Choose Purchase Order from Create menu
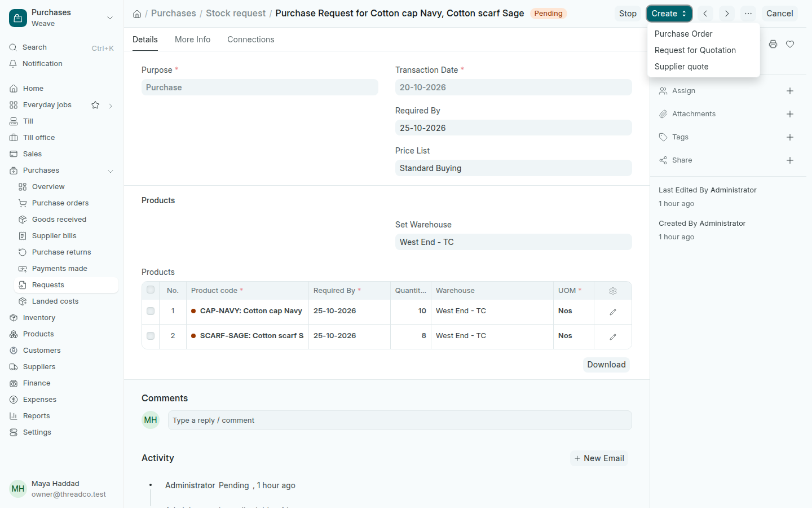The height and width of the screenshot is (508, 812). (x=703, y=34)
